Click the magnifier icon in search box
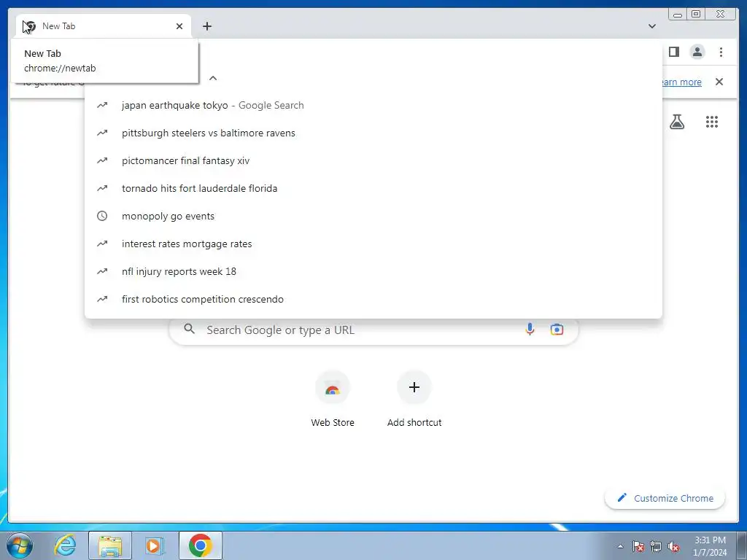This screenshot has height=560, width=747. [189, 329]
